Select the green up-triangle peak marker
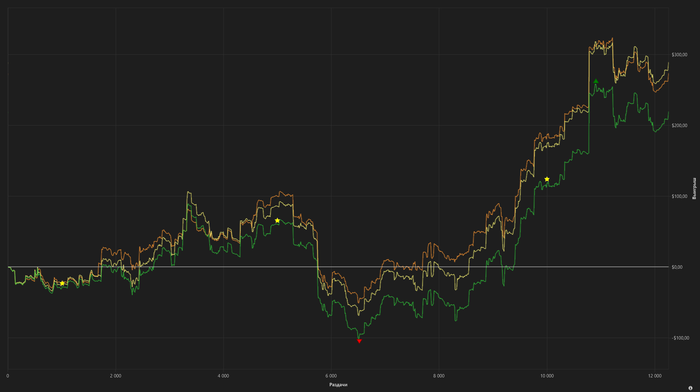This screenshot has width=700, height=392. pos(596,81)
